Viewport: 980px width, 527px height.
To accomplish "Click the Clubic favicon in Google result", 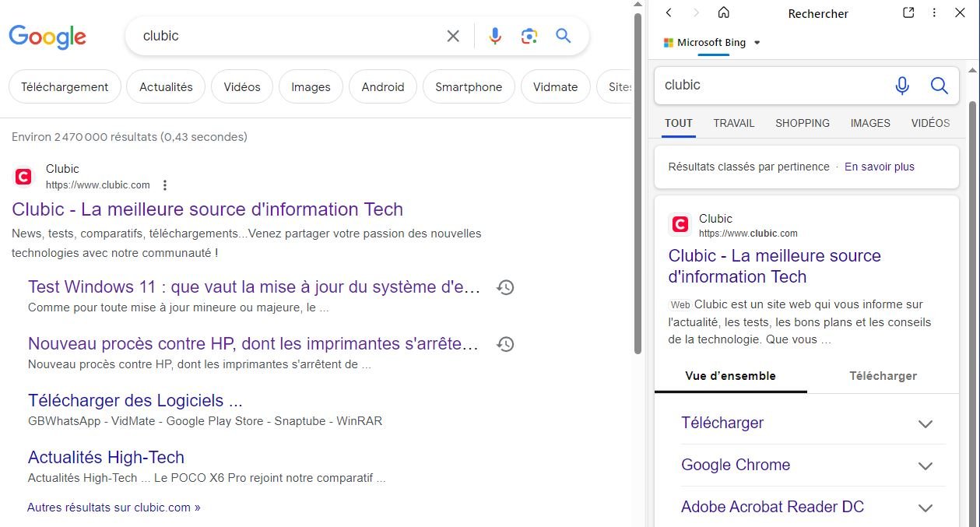I will 23,177.
